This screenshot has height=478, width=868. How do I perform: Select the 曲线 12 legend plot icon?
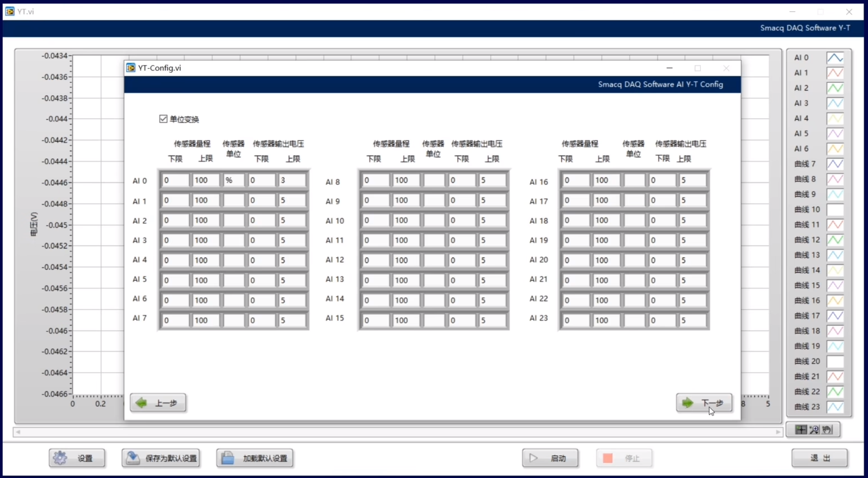click(835, 240)
